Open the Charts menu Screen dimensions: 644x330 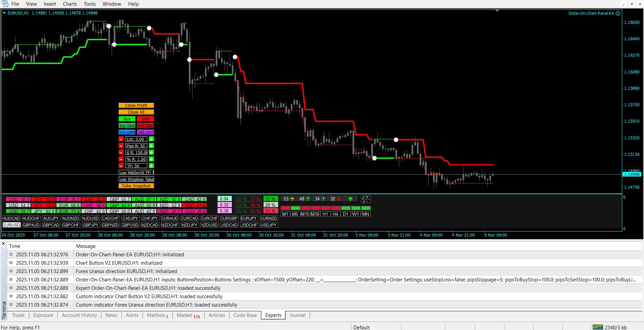click(x=70, y=4)
